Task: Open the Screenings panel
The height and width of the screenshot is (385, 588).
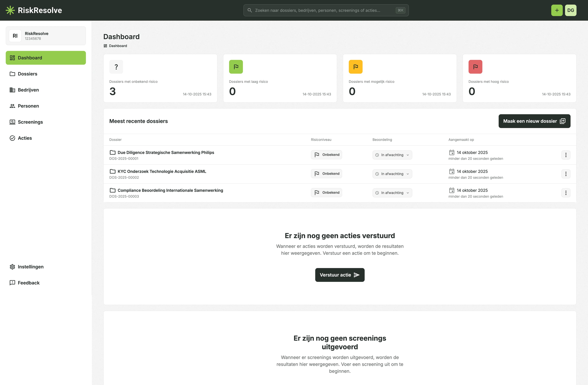Action: tap(30, 122)
